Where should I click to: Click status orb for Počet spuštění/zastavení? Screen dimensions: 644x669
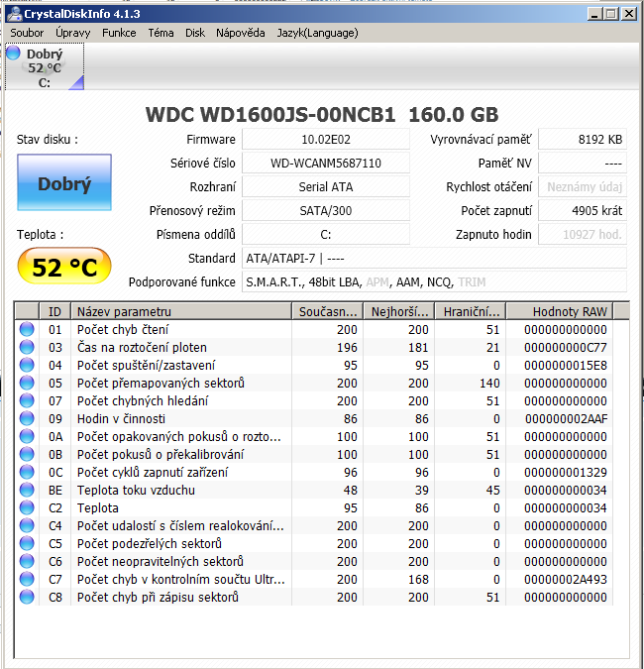pos(27,365)
